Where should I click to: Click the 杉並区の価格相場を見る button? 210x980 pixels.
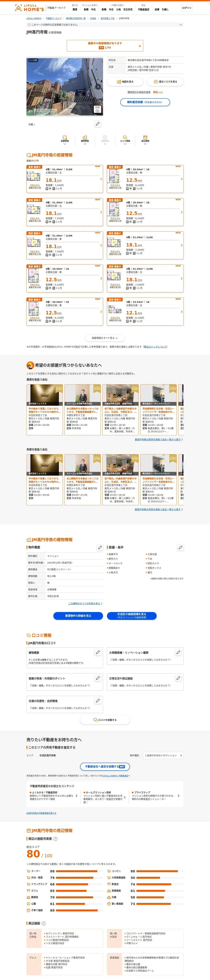[132, 616]
